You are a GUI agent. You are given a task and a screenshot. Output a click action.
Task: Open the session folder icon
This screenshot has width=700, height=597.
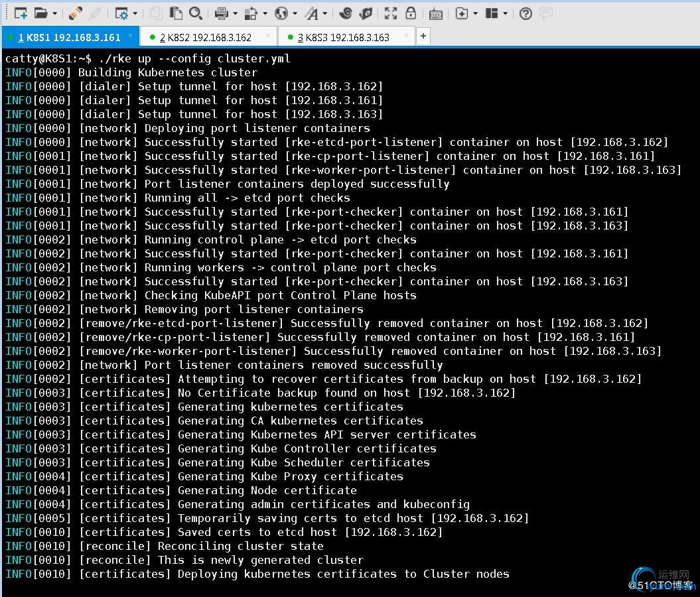pyautogui.click(x=40, y=13)
